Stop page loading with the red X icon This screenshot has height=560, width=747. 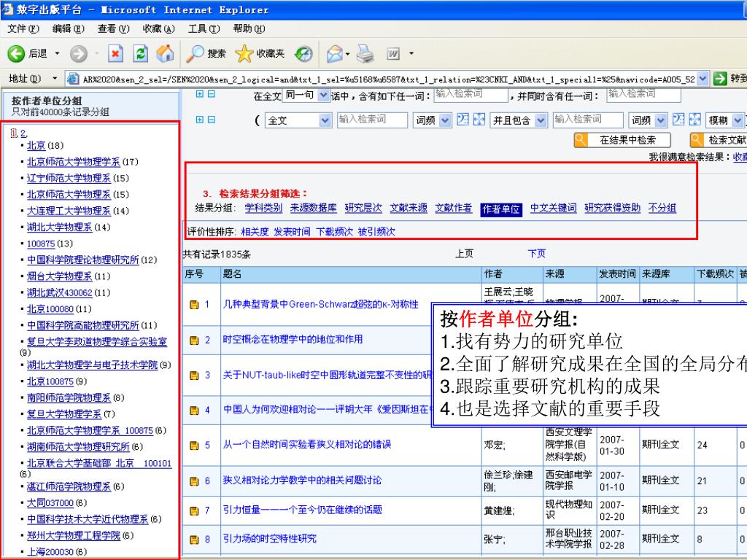[115, 53]
